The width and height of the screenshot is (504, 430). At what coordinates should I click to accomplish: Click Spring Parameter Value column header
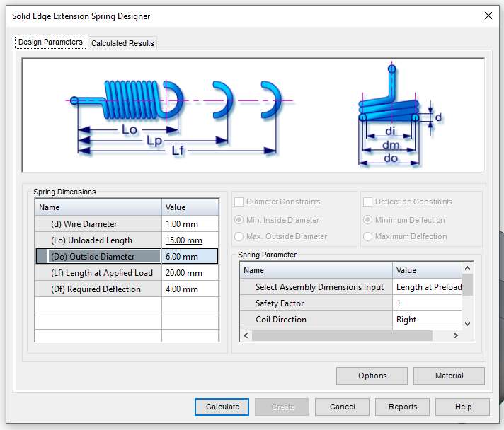point(428,270)
